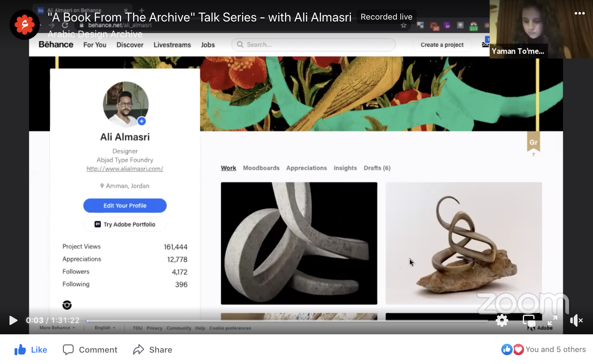View who reacted: You and 5 others
This screenshot has height=364, width=593.
pyautogui.click(x=556, y=349)
